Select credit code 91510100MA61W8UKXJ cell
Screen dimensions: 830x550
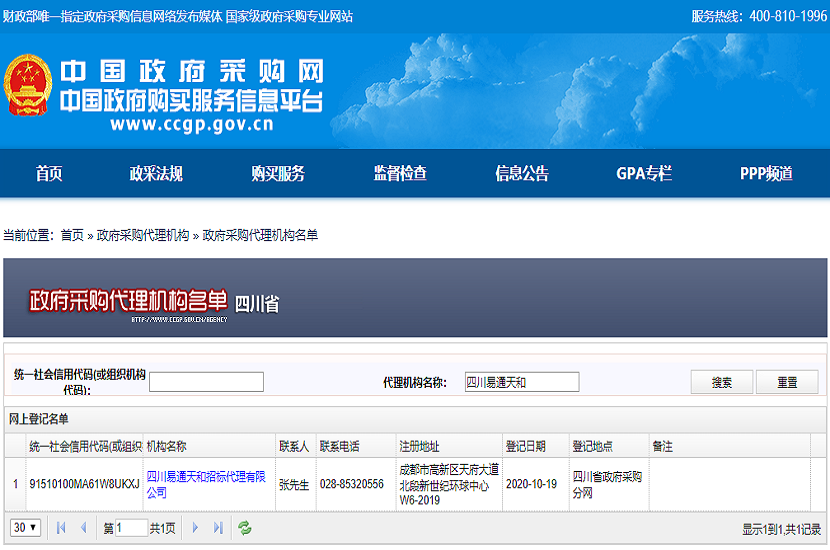pos(84,484)
